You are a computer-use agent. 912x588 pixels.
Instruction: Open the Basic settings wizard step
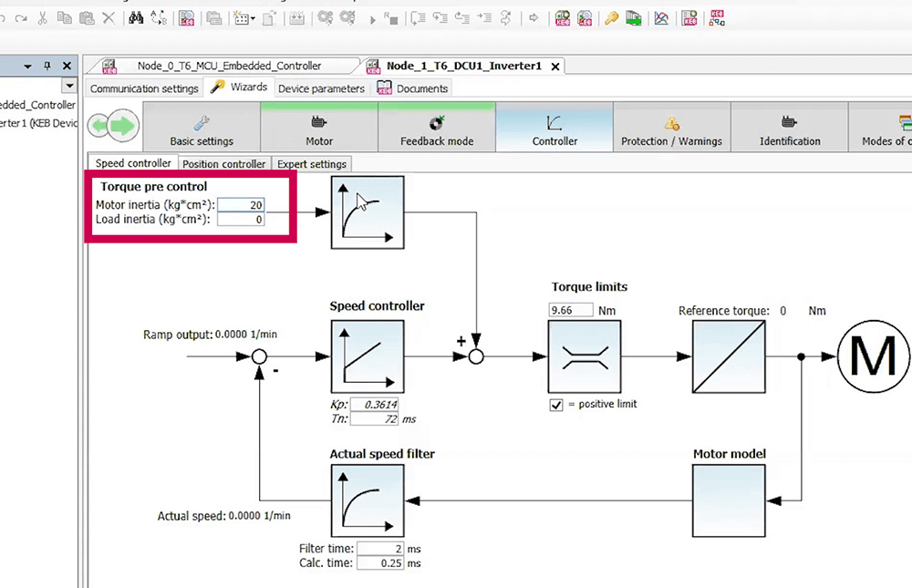202,128
